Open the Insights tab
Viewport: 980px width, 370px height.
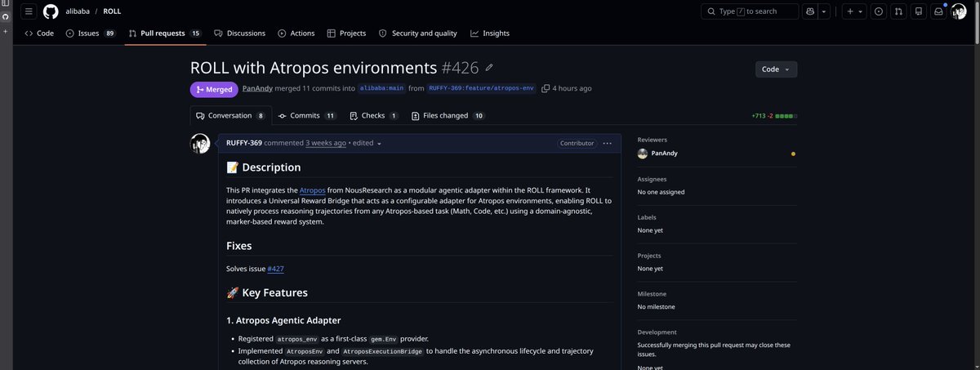coord(490,33)
